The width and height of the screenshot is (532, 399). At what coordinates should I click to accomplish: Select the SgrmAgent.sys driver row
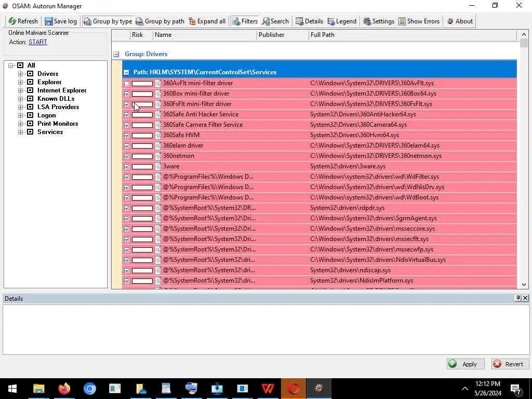pyautogui.click(x=320, y=218)
